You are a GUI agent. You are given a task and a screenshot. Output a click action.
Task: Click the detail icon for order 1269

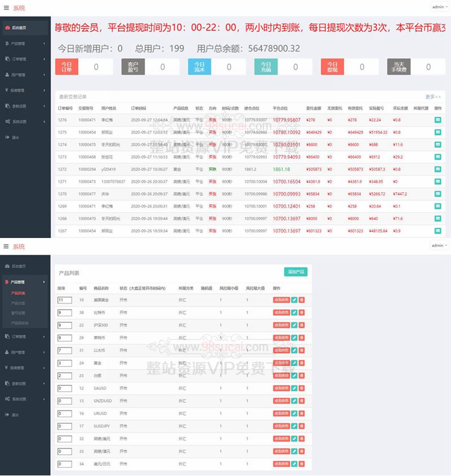coord(438,206)
